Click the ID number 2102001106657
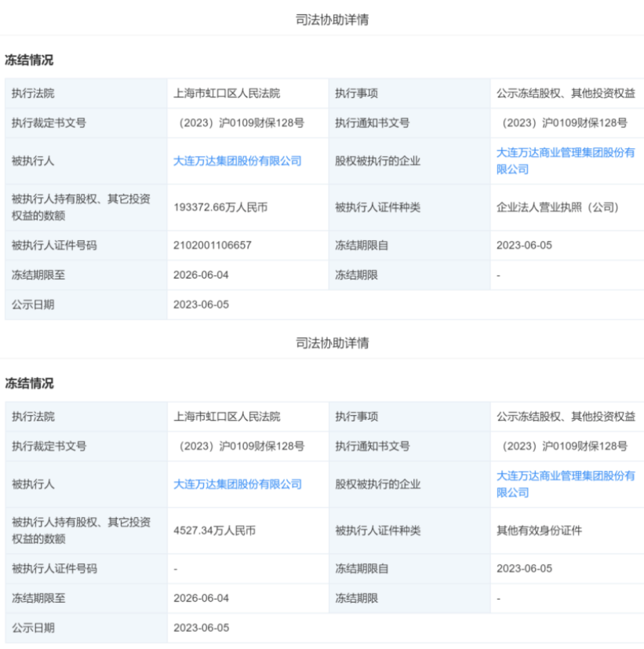 [x=213, y=246]
